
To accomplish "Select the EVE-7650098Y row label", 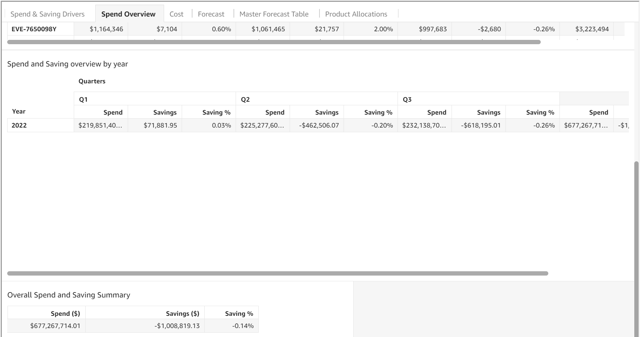I will click(34, 29).
